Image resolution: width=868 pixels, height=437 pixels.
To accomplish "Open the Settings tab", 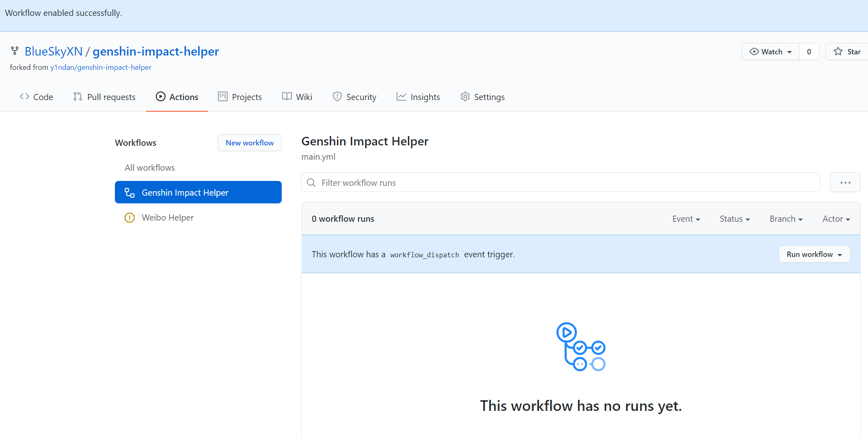I will pyautogui.click(x=483, y=97).
